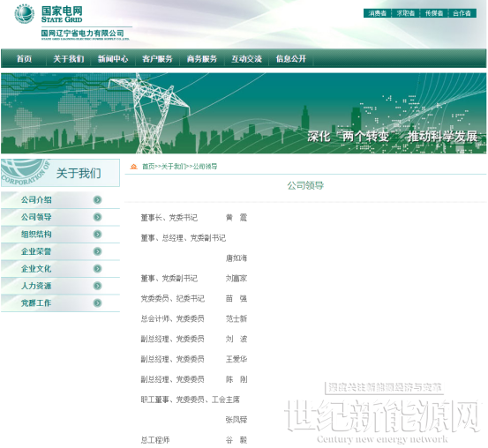Image resolution: width=488 pixels, height=448 pixels.
Task: Click the power tower banner image
Action: pyautogui.click(x=244, y=113)
